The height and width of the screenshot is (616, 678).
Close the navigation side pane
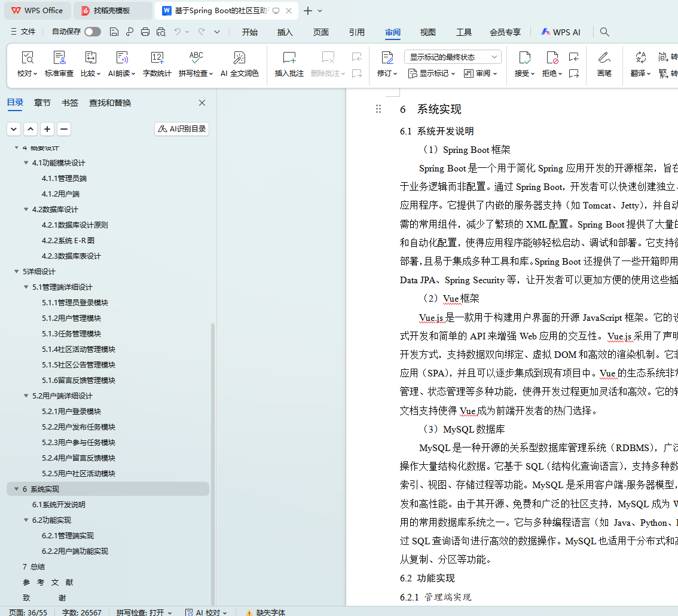[202, 103]
